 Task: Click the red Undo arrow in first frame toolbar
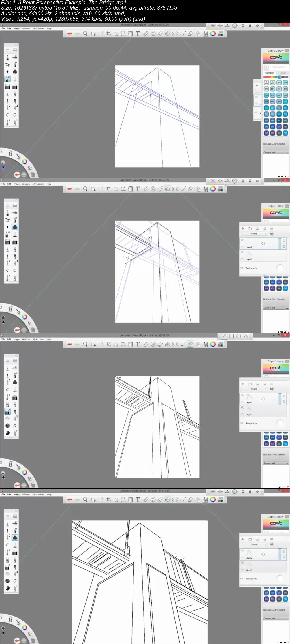[70, 34]
